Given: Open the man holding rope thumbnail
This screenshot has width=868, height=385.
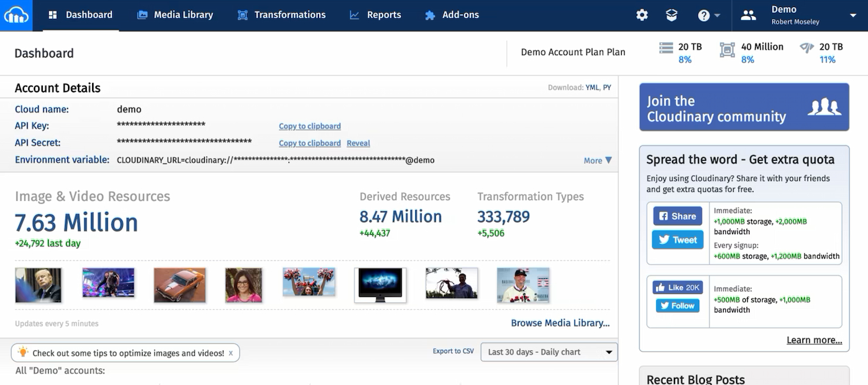Looking at the screenshot, I should click(x=452, y=283).
